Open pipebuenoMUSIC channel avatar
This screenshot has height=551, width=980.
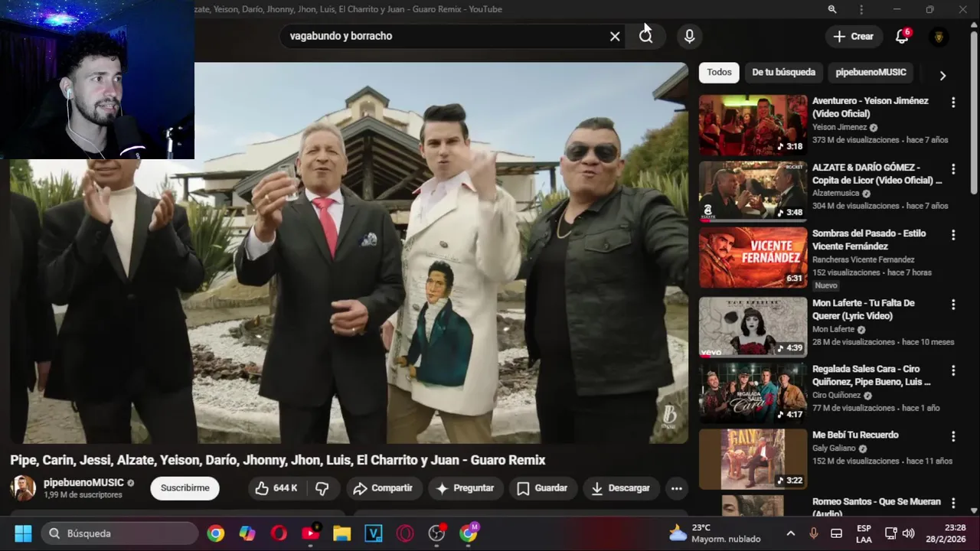[23, 488]
